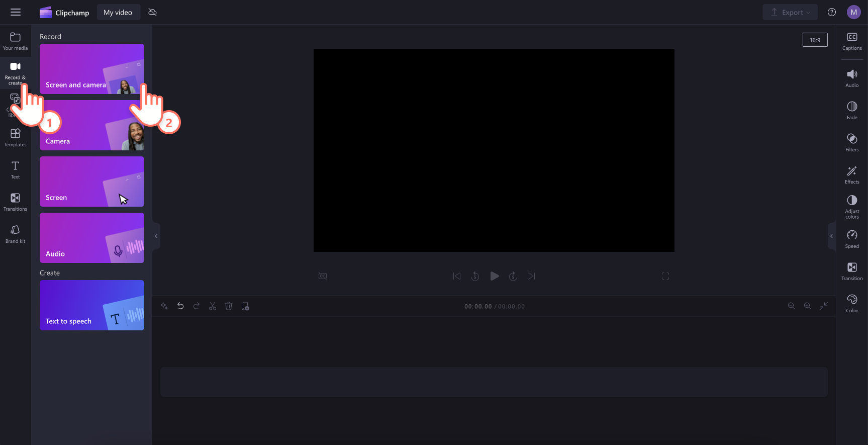Open the hamburger main menu
This screenshot has width=868, height=445.
pos(16,12)
